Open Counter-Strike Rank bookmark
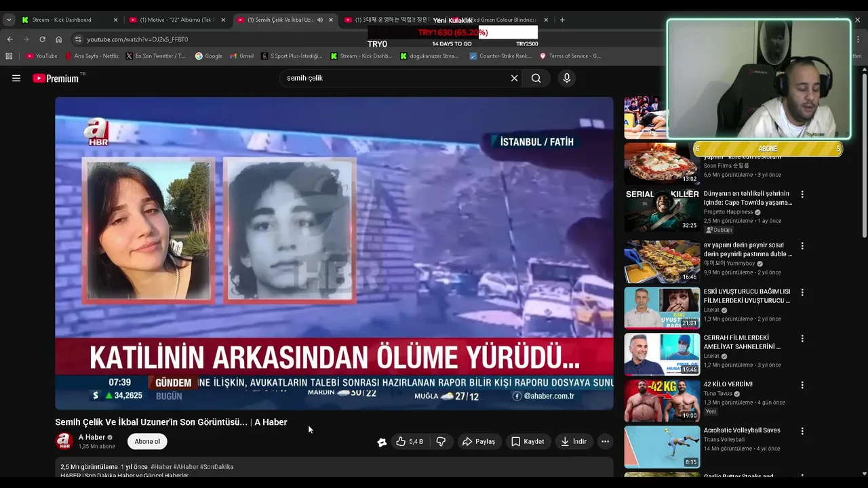868x488 pixels. [500, 56]
